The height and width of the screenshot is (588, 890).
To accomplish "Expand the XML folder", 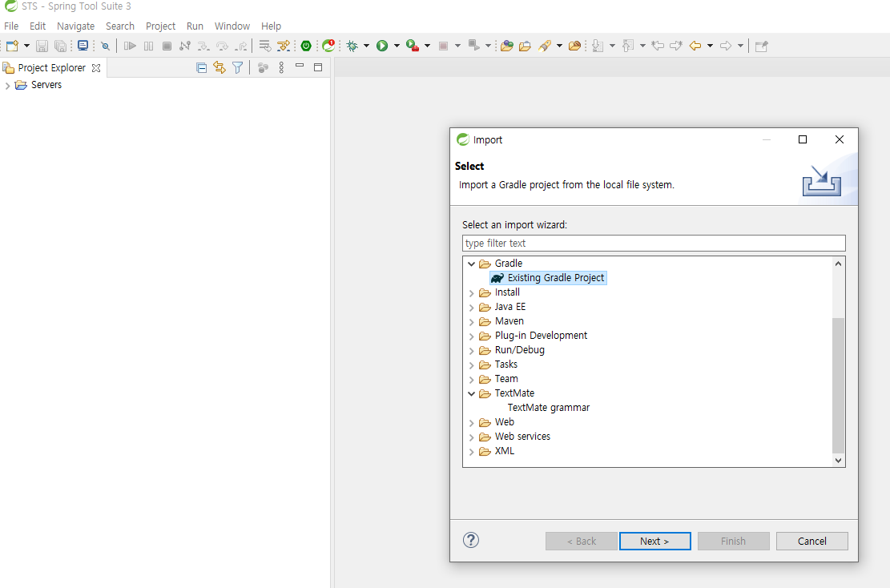I will point(471,452).
